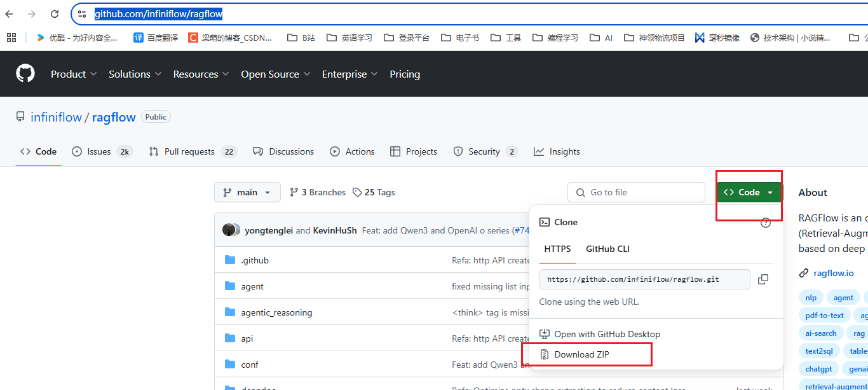This screenshot has height=390, width=868.
Task: Click the clone URL text field
Action: coord(645,279)
